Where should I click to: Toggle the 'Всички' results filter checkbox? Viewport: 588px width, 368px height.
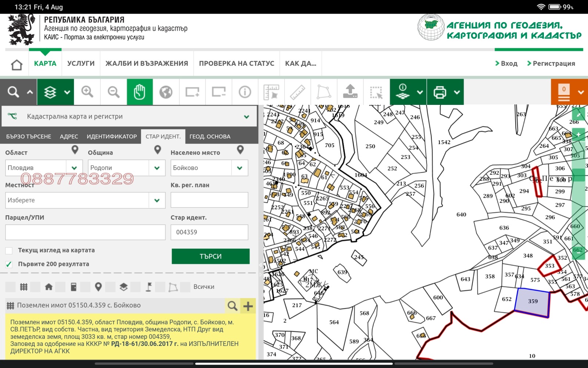pyautogui.click(x=185, y=287)
